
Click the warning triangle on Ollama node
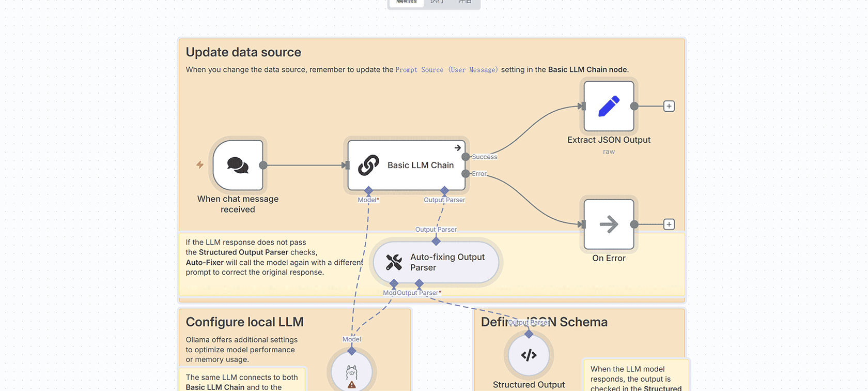pos(352,385)
